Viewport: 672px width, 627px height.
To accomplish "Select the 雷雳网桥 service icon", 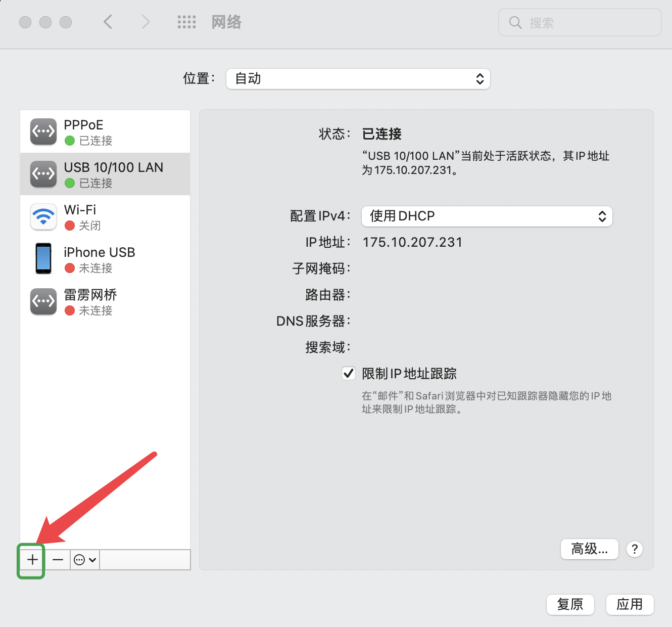I will [43, 301].
